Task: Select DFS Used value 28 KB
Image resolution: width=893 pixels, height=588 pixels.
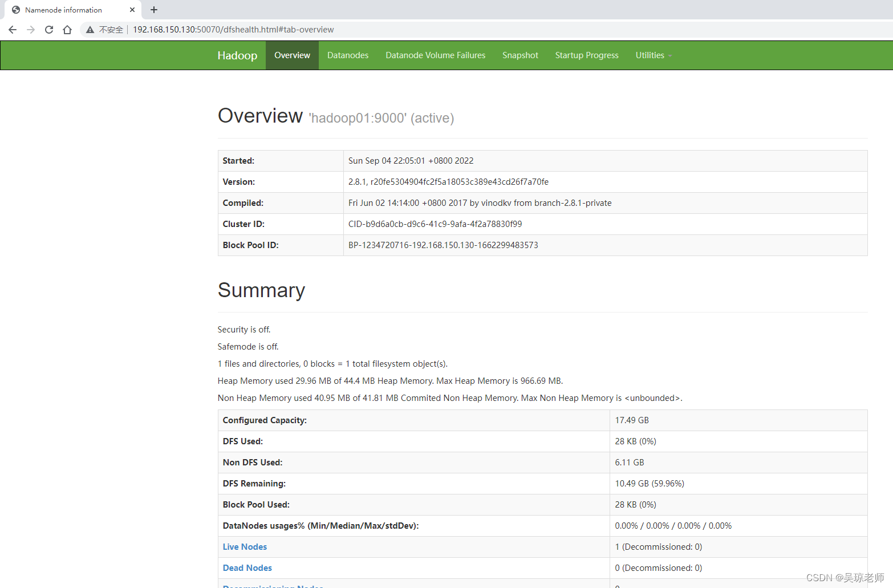Action: click(636, 441)
